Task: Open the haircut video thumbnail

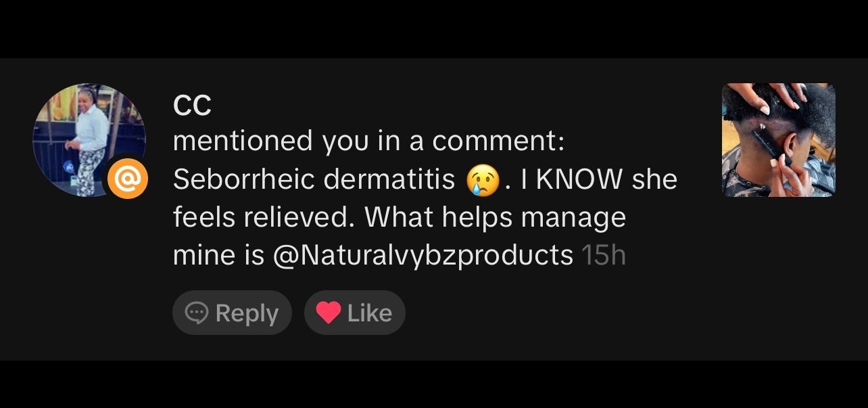Action: [x=778, y=140]
